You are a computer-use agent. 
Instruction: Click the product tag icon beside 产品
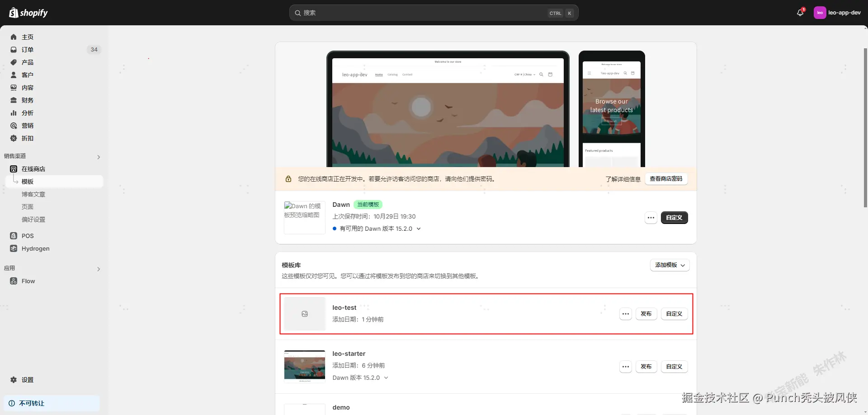tap(14, 62)
